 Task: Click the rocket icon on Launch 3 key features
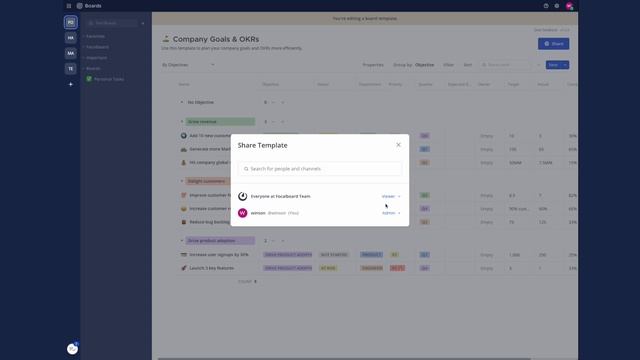184,268
